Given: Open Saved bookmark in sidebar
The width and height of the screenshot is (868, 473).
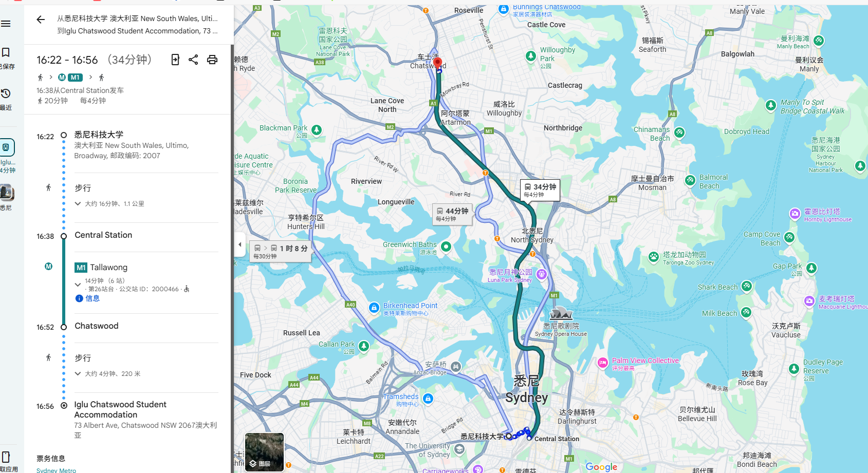Looking at the screenshot, I should click(6, 58).
